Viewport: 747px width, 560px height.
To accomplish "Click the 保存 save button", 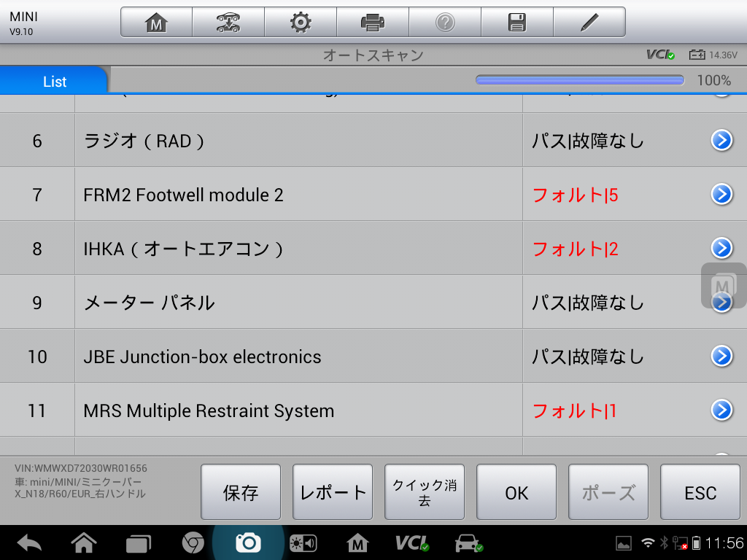I will pyautogui.click(x=241, y=492).
